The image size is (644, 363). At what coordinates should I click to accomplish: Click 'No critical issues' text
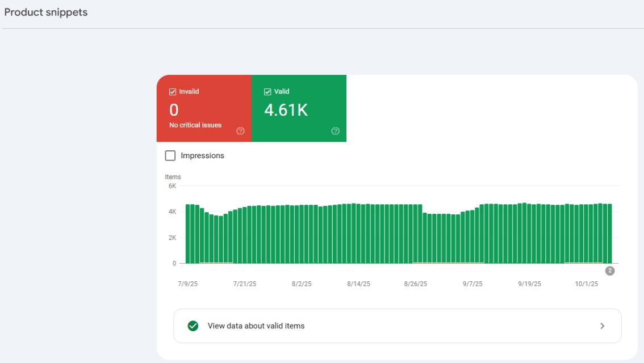click(x=195, y=125)
